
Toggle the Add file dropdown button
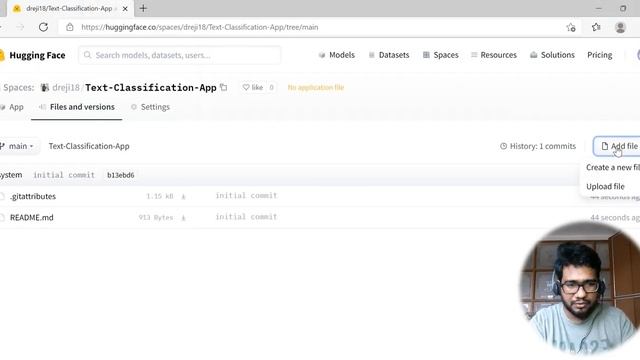[x=618, y=146]
